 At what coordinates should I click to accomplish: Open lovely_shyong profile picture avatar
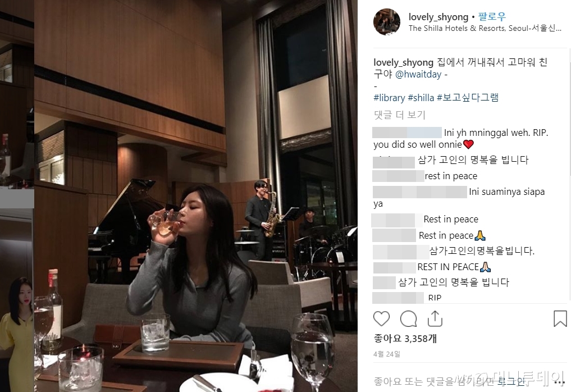[x=387, y=22]
